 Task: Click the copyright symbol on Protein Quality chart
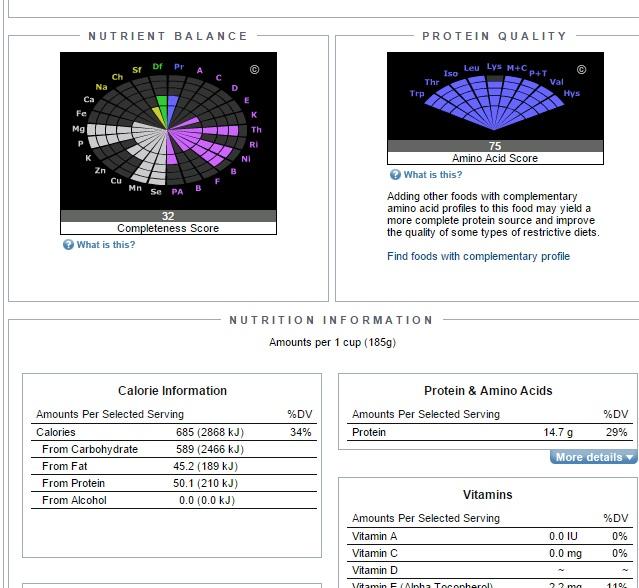[x=582, y=70]
